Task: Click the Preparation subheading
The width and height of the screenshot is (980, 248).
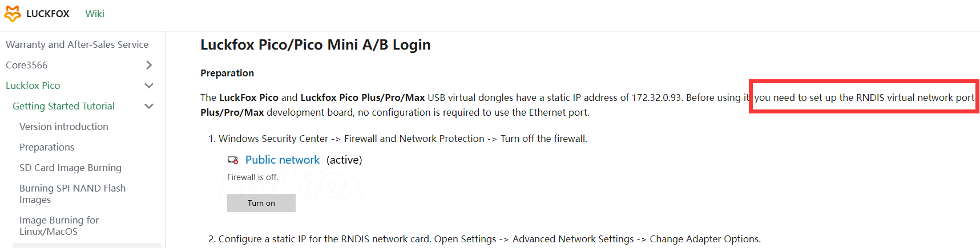Action: 227,73
